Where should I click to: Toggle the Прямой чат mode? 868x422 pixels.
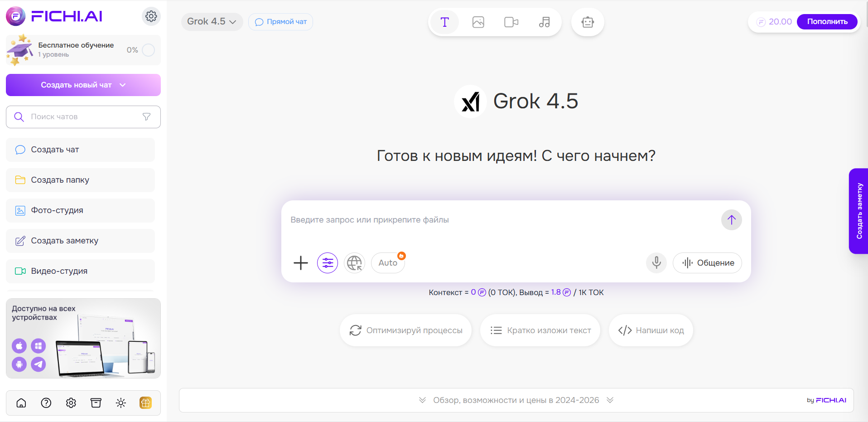[280, 22]
